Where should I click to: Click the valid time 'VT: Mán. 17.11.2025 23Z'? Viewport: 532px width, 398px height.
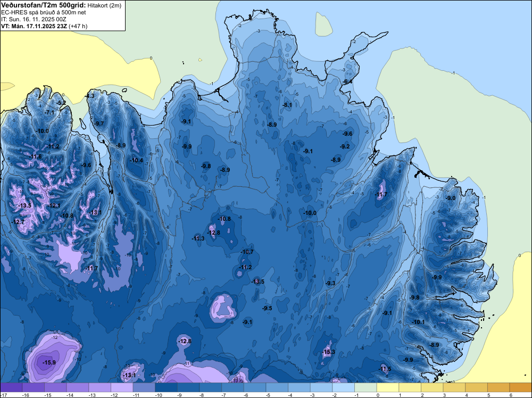click(34, 26)
